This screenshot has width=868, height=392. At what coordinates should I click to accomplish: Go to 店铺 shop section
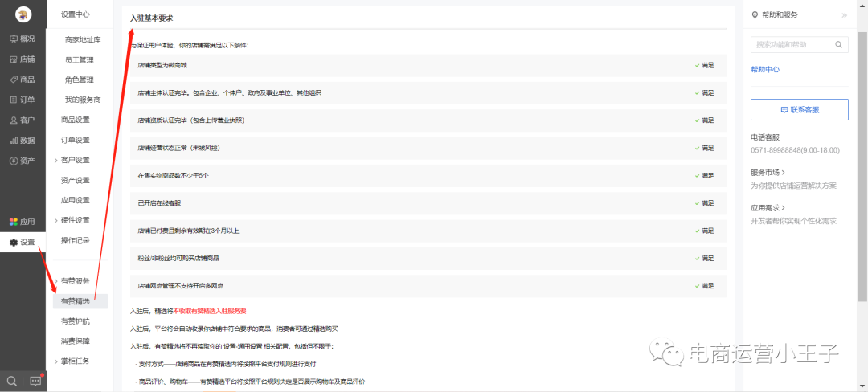click(x=23, y=59)
